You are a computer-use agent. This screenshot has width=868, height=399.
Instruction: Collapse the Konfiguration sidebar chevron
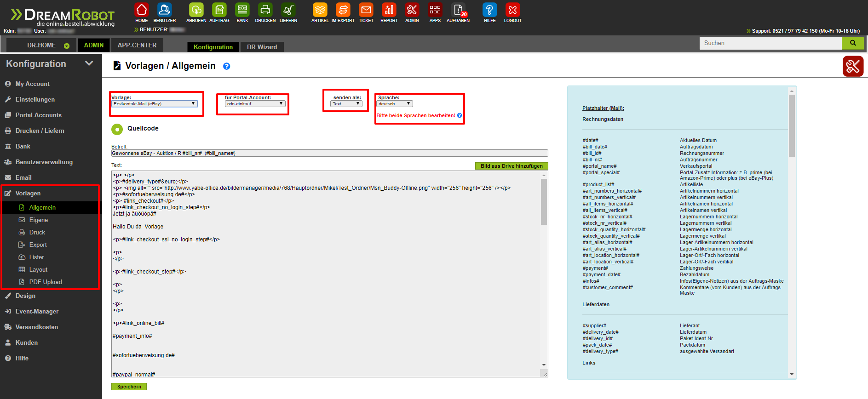tap(89, 63)
